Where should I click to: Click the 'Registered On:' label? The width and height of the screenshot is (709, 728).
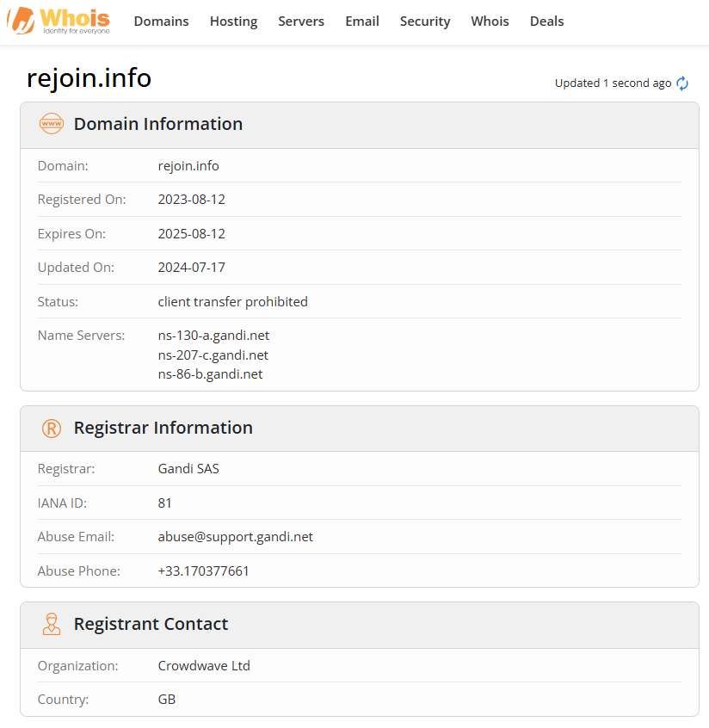[82, 199]
